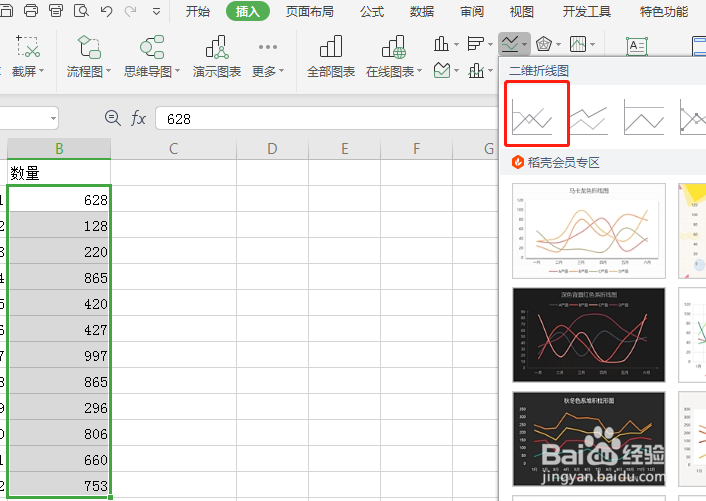Click the formula bar showing 628
This screenshot has width=706, height=501.
coord(326,118)
